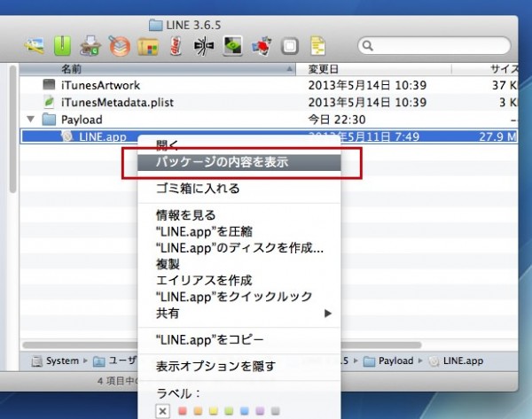532x419 pixels.
Task: Click the green eye preview toolbar icon
Action: coord(232,46)
